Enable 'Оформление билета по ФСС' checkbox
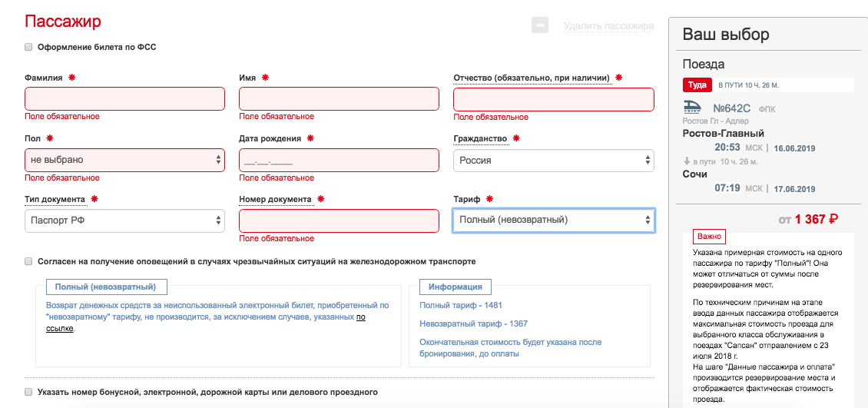Image resolution: width=868 pixels, height=408 pixels. coord(28,47)
